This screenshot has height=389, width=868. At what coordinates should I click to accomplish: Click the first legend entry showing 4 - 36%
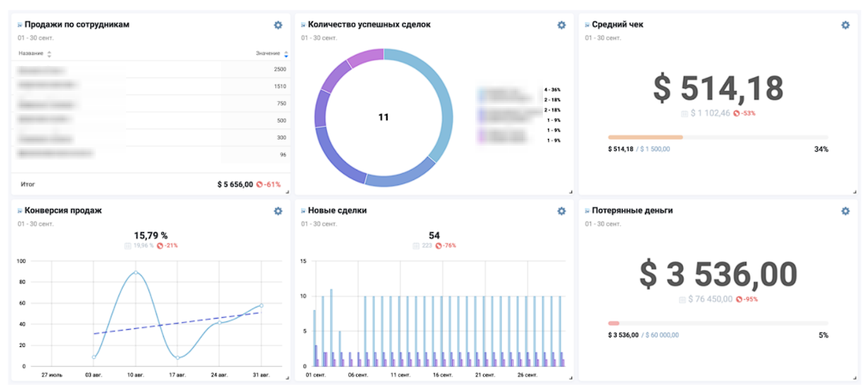pyautogui.click(x=515, y=90)
